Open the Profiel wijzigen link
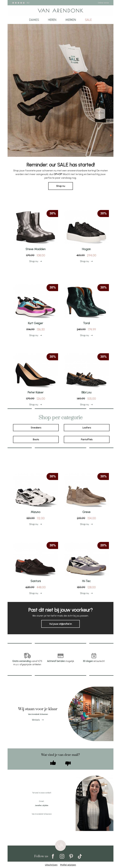This screenshot has height=868, width=121. pyautogui.click(x=68, y=865)
